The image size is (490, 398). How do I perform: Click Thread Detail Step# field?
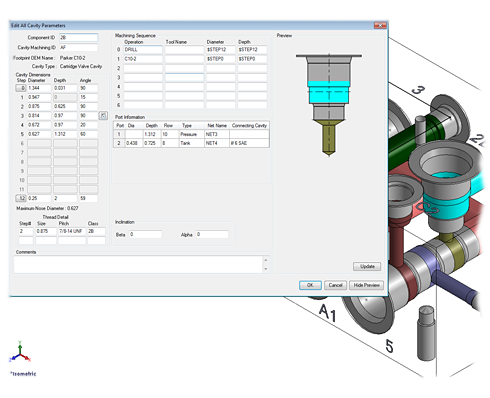click(26, 231)
